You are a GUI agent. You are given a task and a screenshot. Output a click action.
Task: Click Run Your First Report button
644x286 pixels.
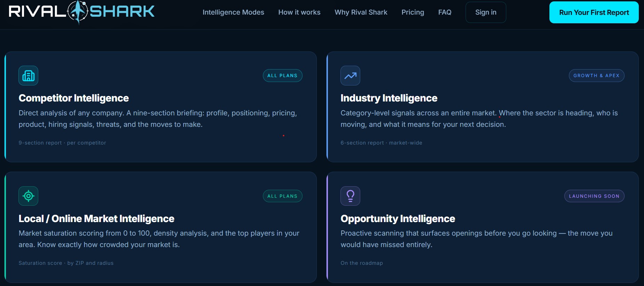tap(594, 13)
